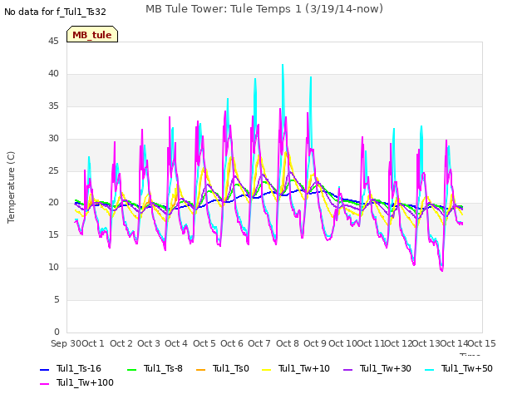
Task: Click the Temperature (C) axis label
Action: click(x=11, y=187)
